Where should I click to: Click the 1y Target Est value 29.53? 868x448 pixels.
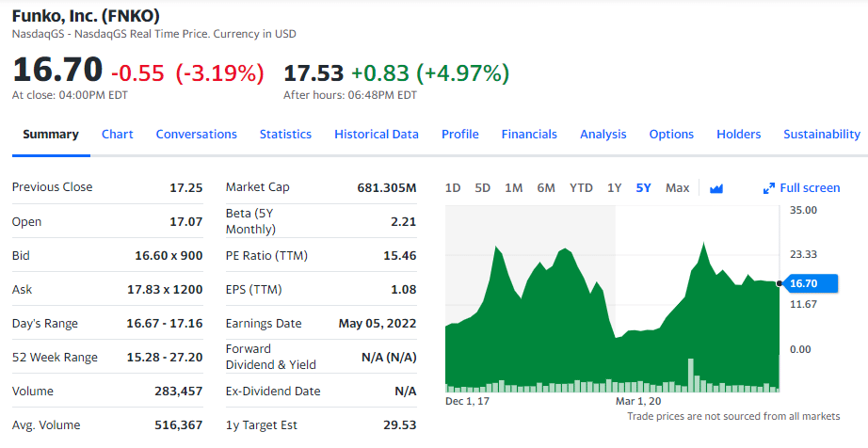point(400,425)
